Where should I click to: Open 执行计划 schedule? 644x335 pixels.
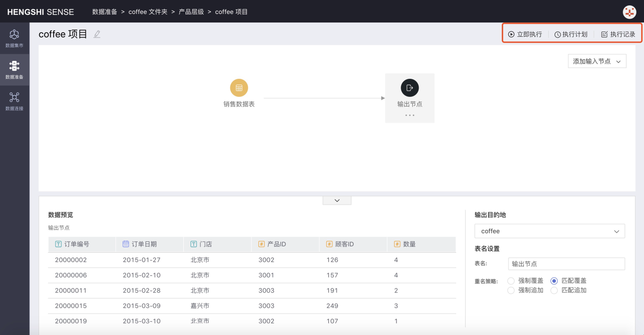[571, 34]
